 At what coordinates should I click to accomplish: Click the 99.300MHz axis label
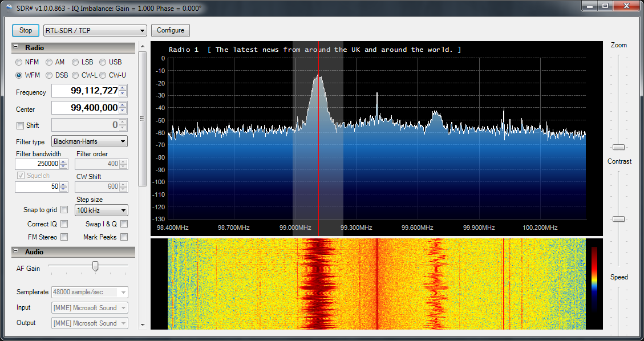(357, 228)
